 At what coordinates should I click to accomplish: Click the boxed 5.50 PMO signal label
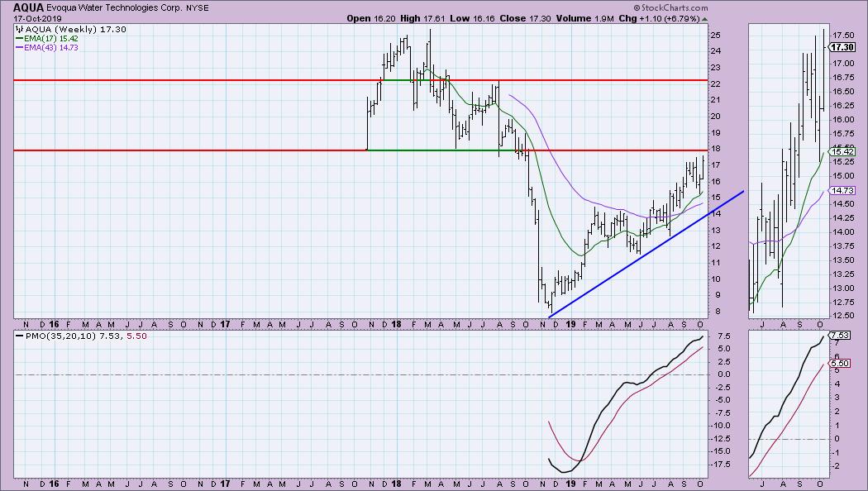tap(841, 363)
